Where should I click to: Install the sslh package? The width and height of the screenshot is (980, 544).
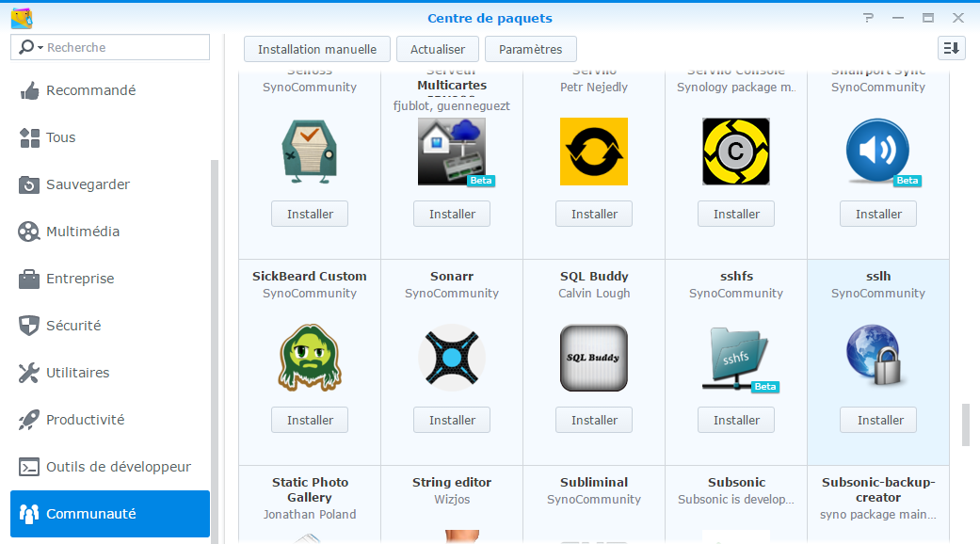point(878,420)
